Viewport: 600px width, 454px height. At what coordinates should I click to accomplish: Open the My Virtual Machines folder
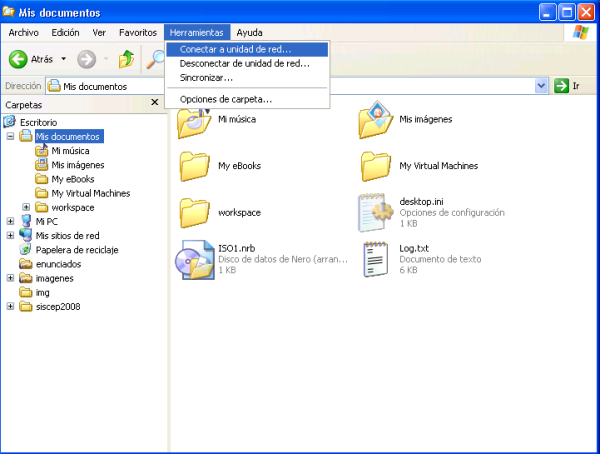point(376,166)
